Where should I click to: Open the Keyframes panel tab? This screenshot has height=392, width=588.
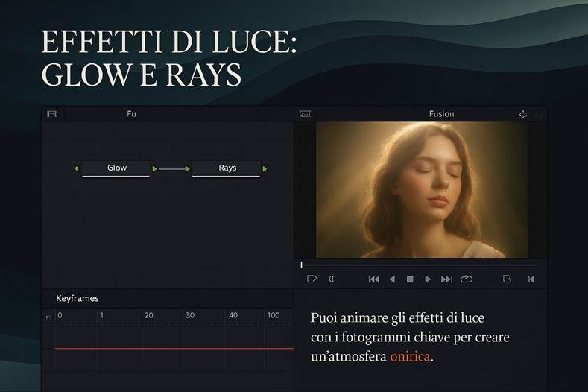click(78, 298)
